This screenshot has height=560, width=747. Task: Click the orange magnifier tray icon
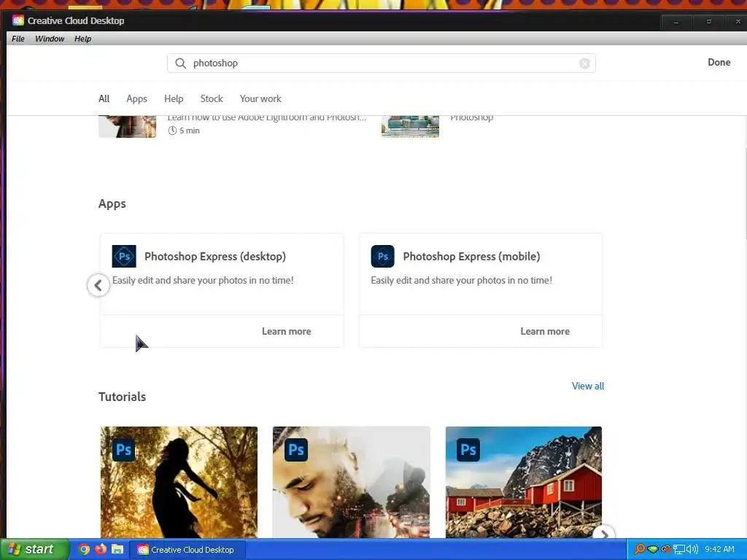click(x=640, y=549)
